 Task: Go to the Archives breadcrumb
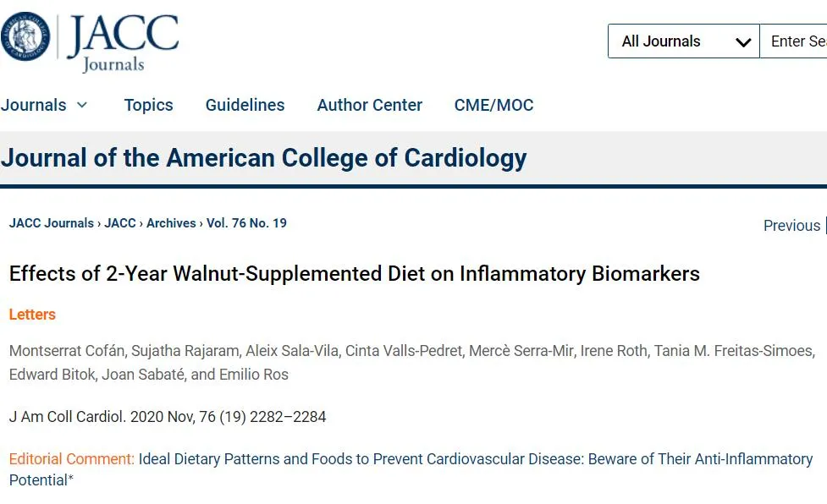click(x=171, y=223)
